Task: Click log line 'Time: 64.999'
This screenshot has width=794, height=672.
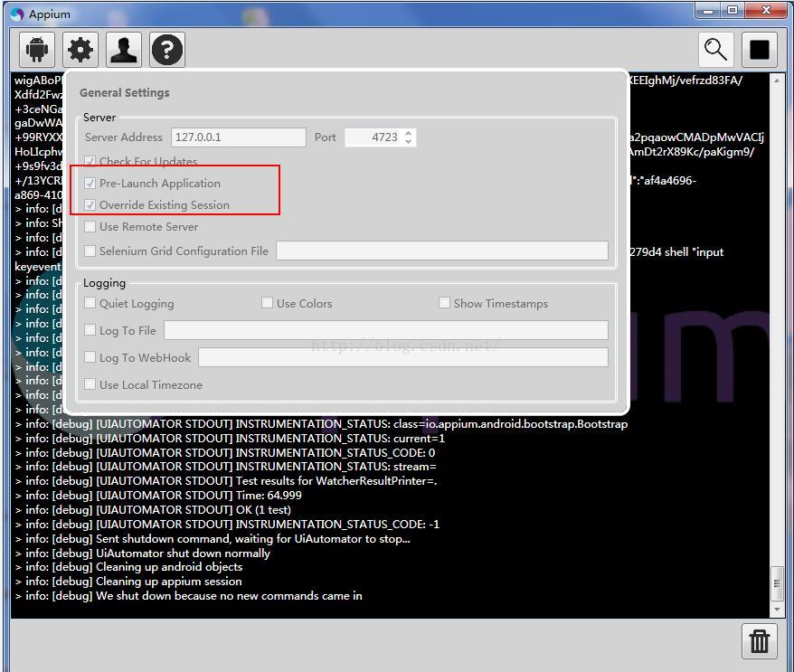Action: [x=158, y=496]
